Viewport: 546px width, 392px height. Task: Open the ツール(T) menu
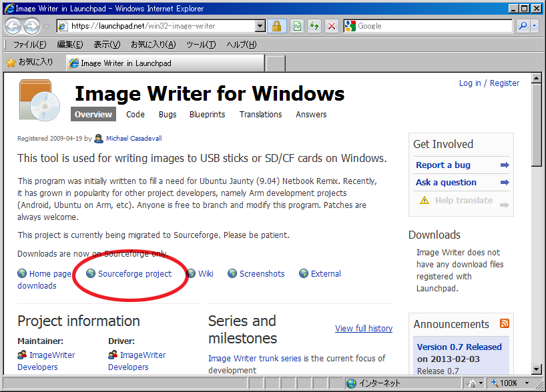(201, 45)
